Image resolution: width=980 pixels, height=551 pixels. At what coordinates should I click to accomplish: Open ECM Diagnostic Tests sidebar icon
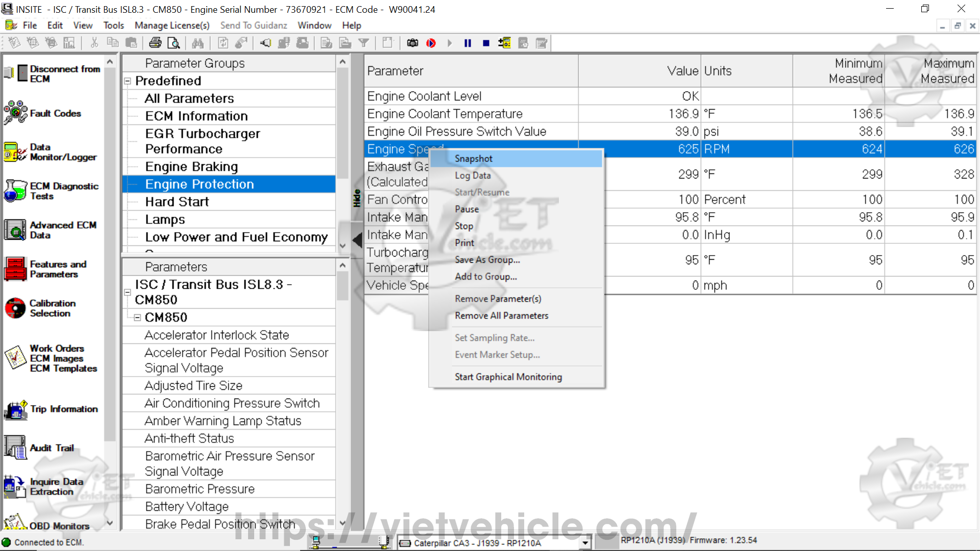[15, 191]
